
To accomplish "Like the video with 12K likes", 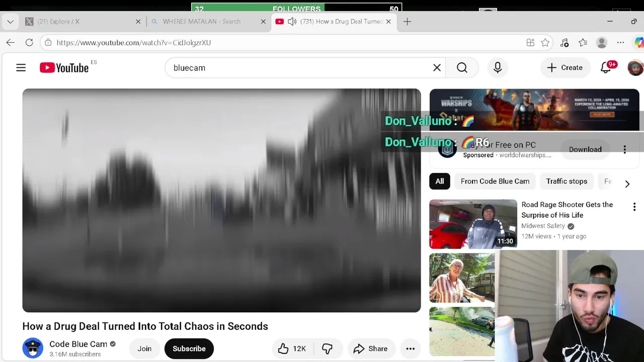I will click(292, 348).
